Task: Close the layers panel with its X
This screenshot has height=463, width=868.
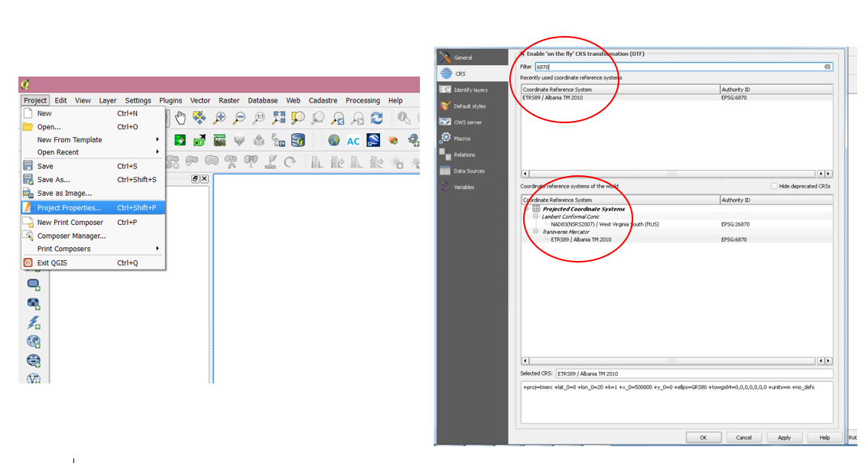Action: point(204,179)
